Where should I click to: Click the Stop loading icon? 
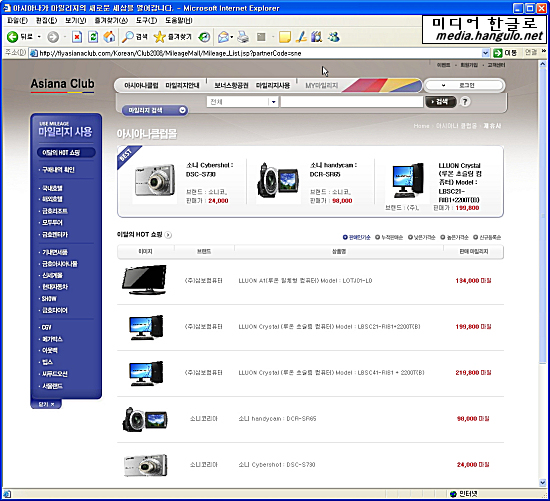pyautogui.click(x=77, y=36)
